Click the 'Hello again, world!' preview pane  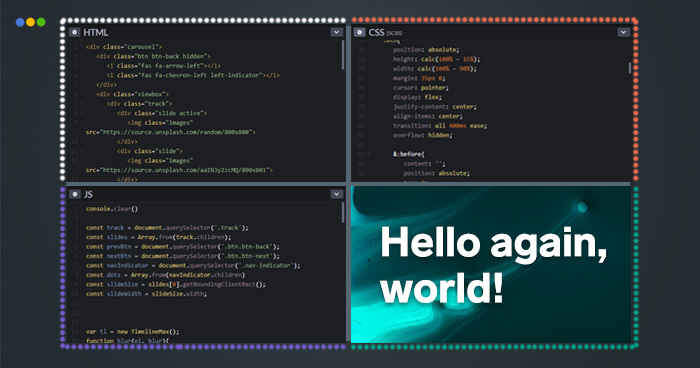click(491, 264)
